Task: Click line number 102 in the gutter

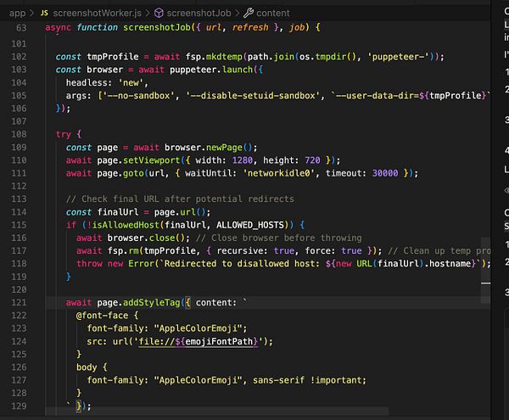Action: tap(19, 57)
